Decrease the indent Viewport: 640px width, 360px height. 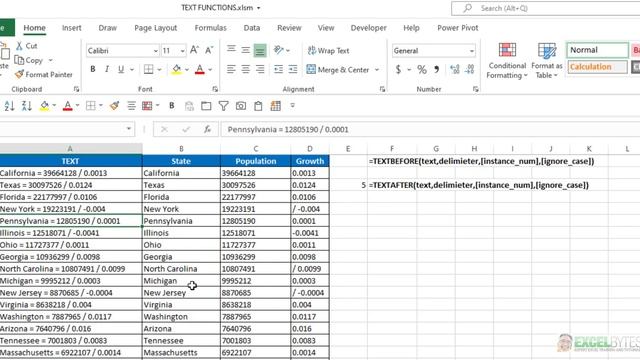[278, 69]
